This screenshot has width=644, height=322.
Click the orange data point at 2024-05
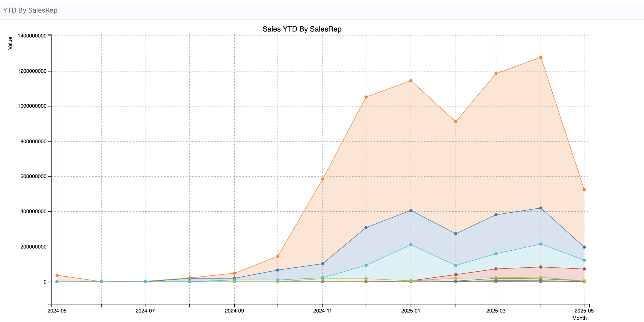coord(57,275)
